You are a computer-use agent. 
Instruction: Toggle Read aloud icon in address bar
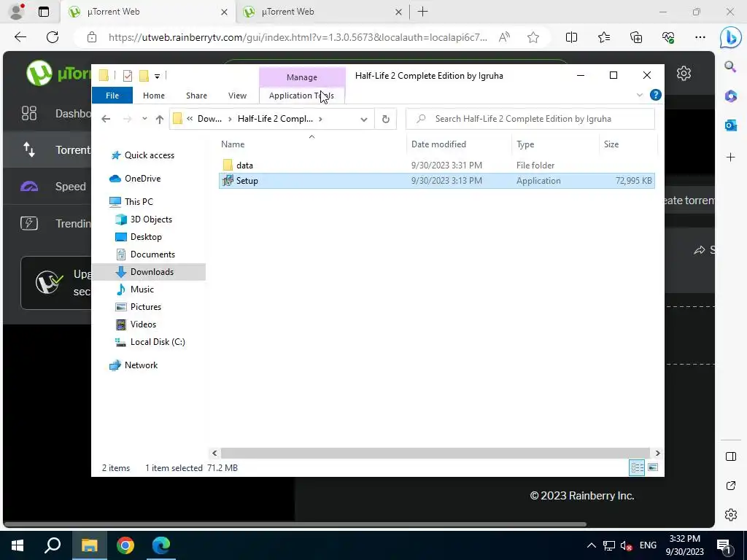[x=504, y=37]
